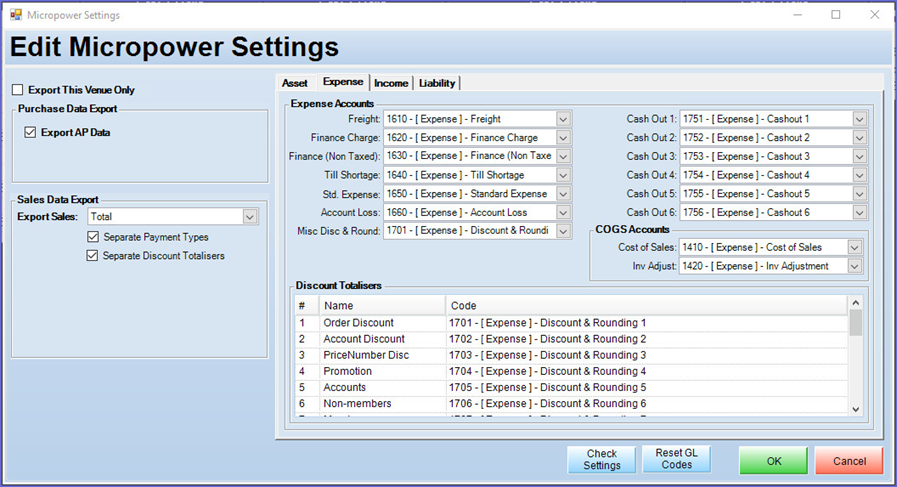Switch to the Asset tab
The image size is (897, 487).
(x=295, y=83)
